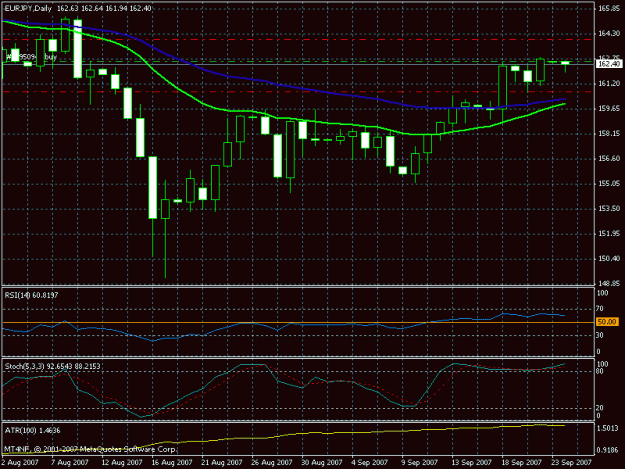The height and width of the screenshot is (469, 625).
Task: Click the 155.05 price axis label
Action: (x=609, y=183)
